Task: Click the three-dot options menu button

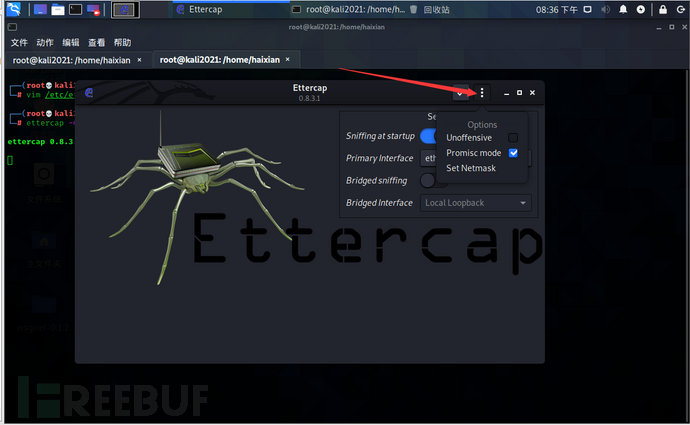Action: click(x=482, y=93)
